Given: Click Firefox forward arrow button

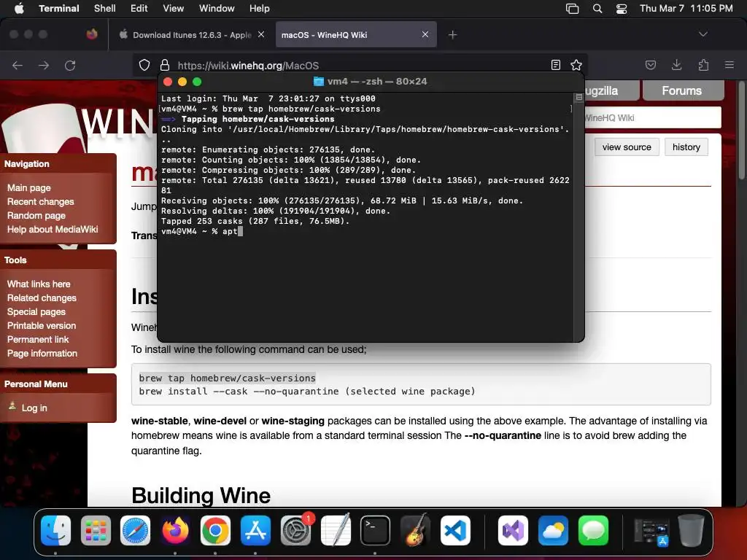Looking at the screenshot, I should point(44,65).
